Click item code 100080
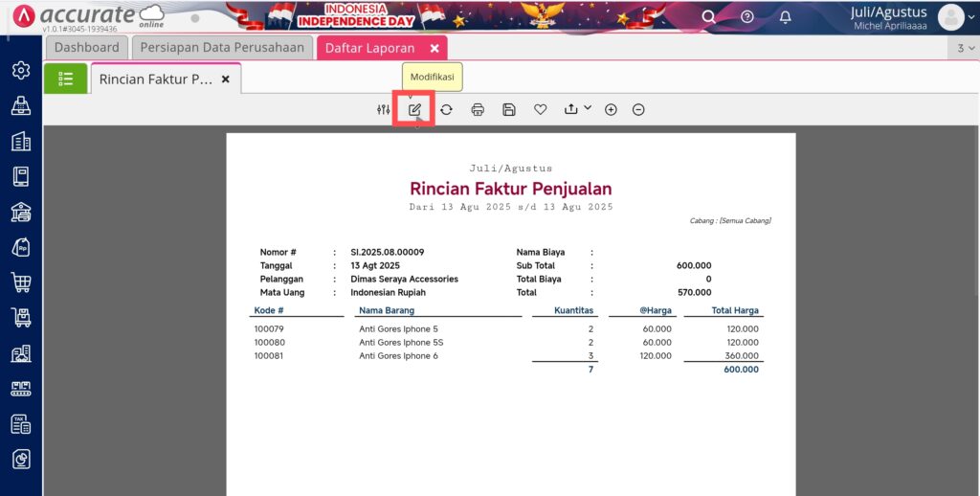Viewport: 980px width, 496px height. 269,342
